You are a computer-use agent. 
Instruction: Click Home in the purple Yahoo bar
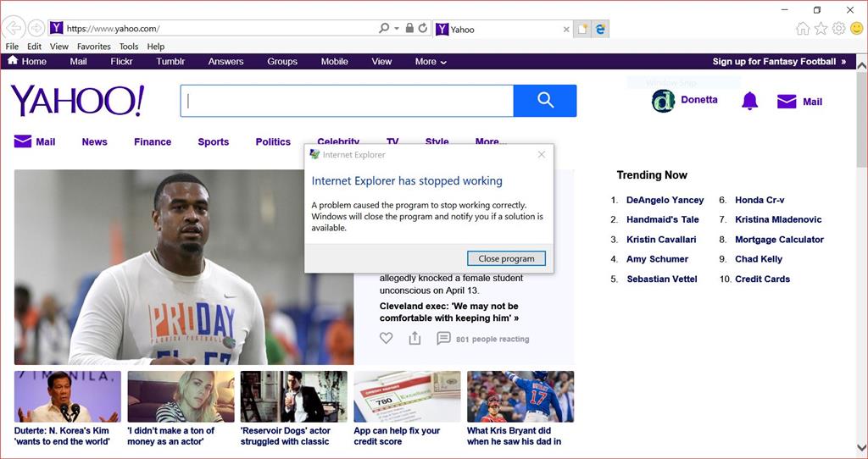(x=26, y=61)
